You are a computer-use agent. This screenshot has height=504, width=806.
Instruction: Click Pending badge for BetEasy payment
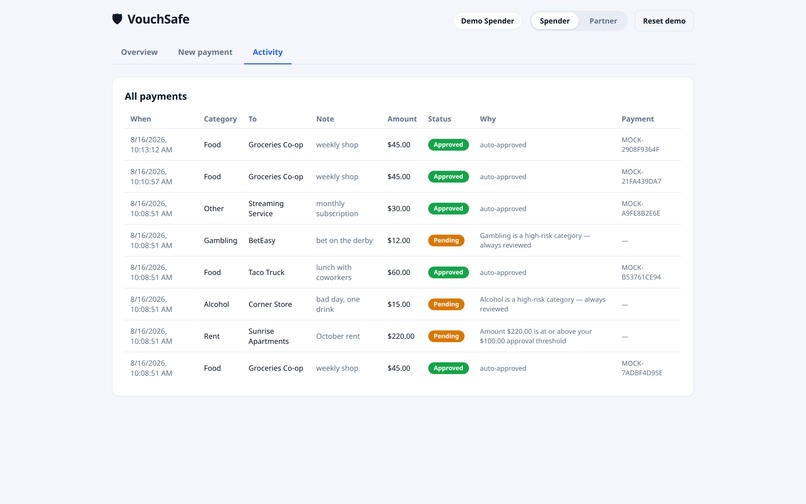pyautogui.click(x=446, y=240)
